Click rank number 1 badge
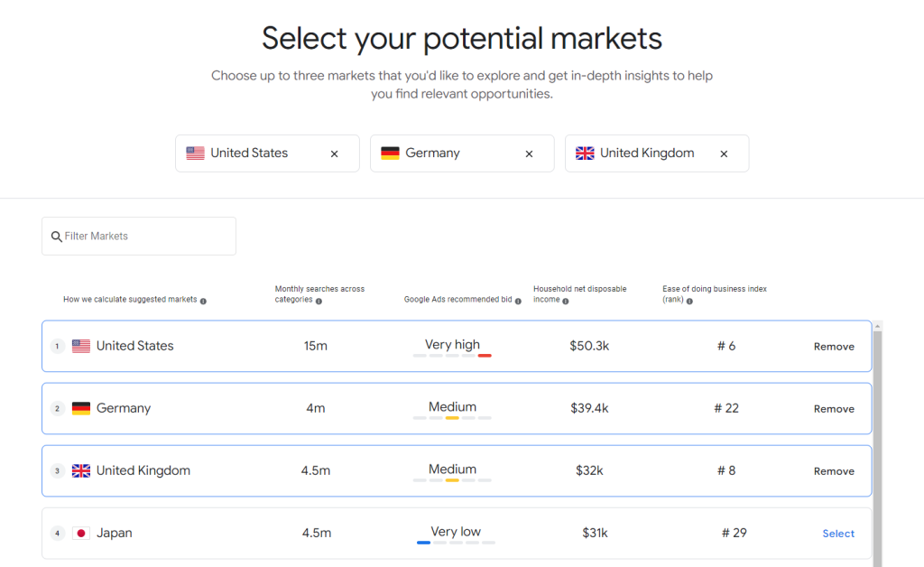 click(57, 346)
